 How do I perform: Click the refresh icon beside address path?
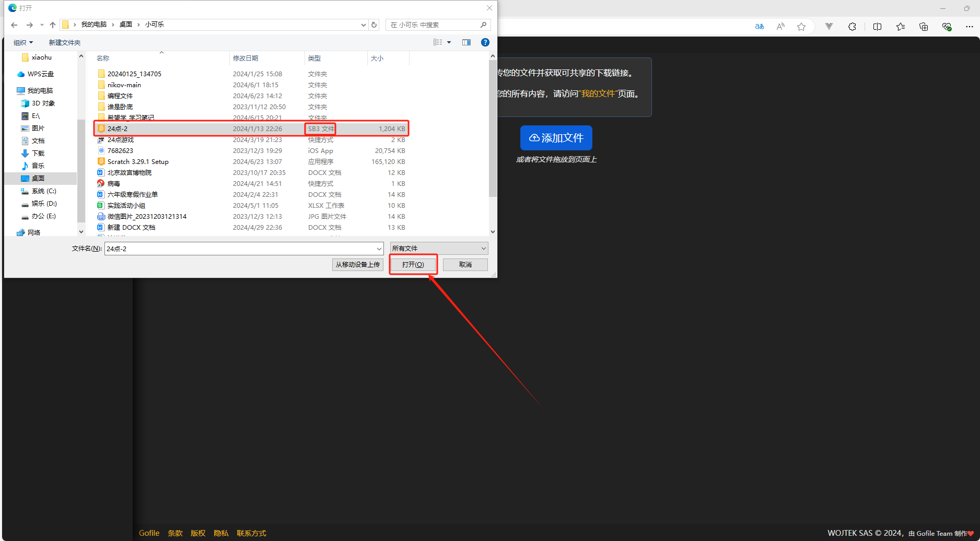[x=374, y=25]
